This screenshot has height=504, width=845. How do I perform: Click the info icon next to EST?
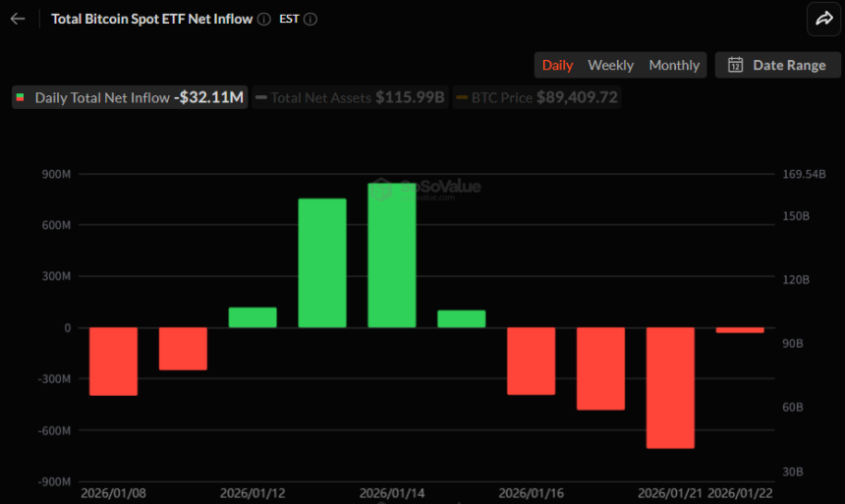tap(310, 19)
